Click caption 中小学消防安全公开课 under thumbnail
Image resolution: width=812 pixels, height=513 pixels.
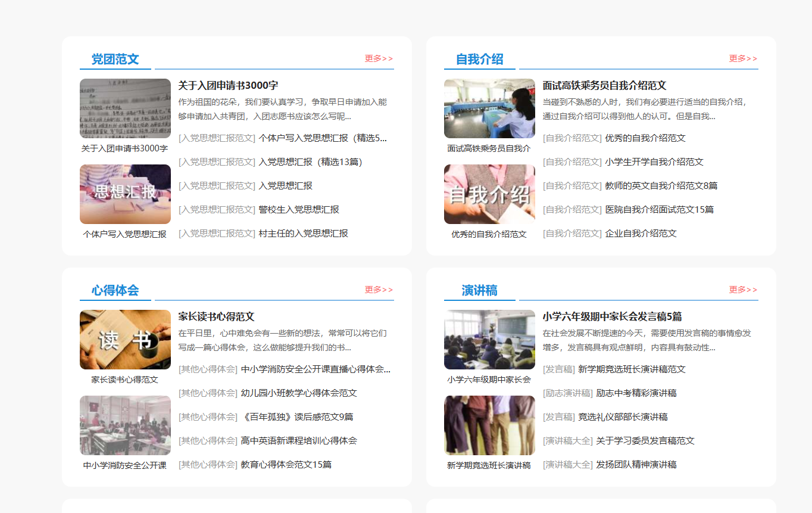[124, 465]
